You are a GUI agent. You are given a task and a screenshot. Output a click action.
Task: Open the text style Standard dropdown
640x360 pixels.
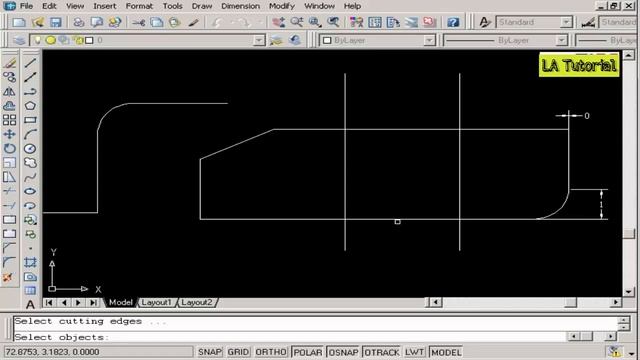[x=566, y=22]
